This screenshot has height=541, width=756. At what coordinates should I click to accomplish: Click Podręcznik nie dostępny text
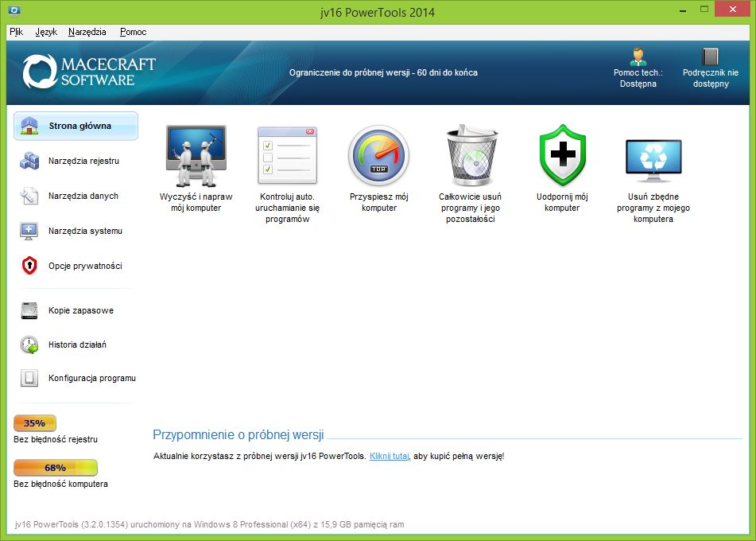click(711, 78)
